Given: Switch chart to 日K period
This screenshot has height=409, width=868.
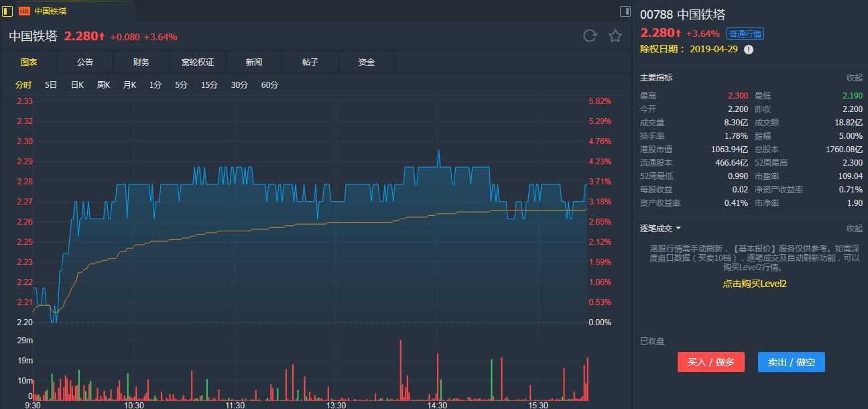Looking at the screenshot, I should click(x=77, y=85).
